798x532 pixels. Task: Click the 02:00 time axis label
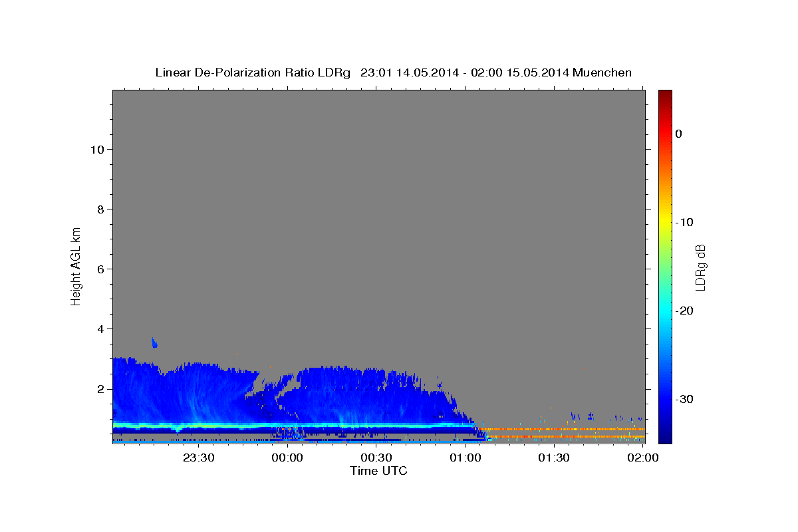pyautogui.click(x=642, y=458)
